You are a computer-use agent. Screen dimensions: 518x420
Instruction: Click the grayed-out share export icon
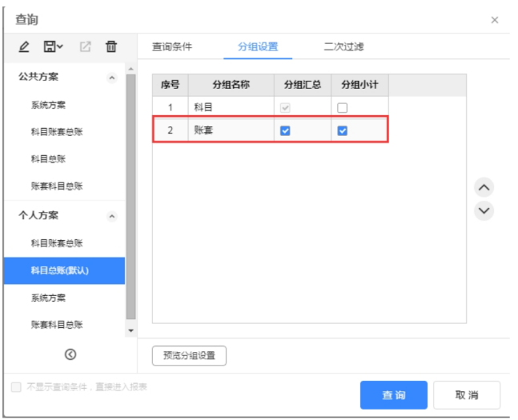click(x=85, y=46)
